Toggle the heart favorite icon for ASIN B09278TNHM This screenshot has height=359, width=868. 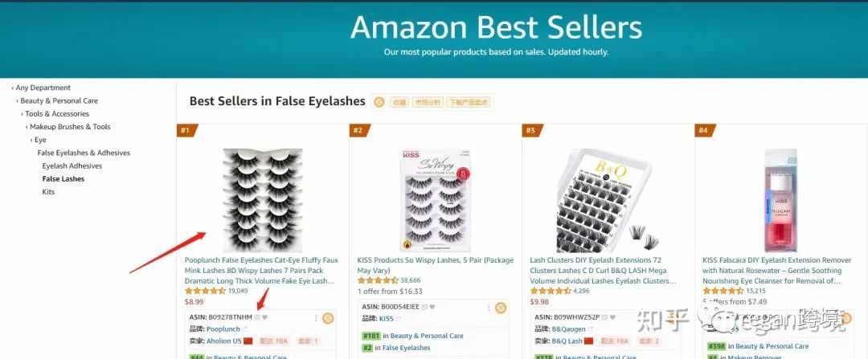click(x=264, y=317)
